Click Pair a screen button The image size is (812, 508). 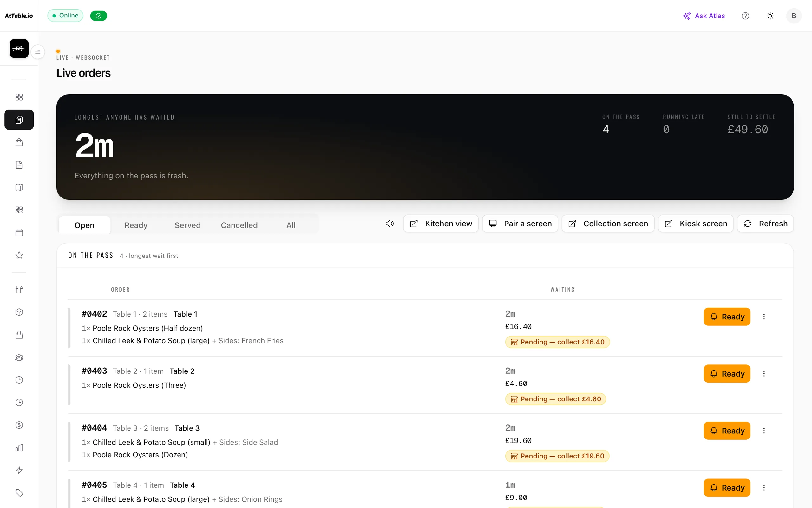coord(520,224)
